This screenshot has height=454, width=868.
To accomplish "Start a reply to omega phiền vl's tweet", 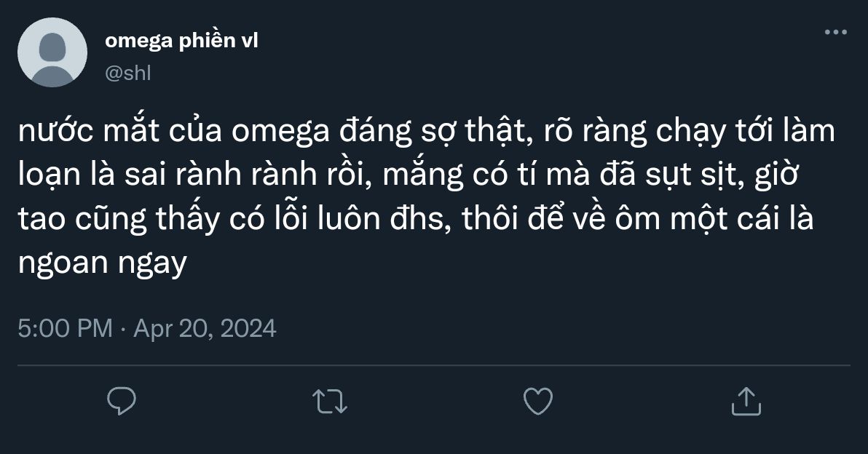I will pyautogui.click(x=121, y=401).
